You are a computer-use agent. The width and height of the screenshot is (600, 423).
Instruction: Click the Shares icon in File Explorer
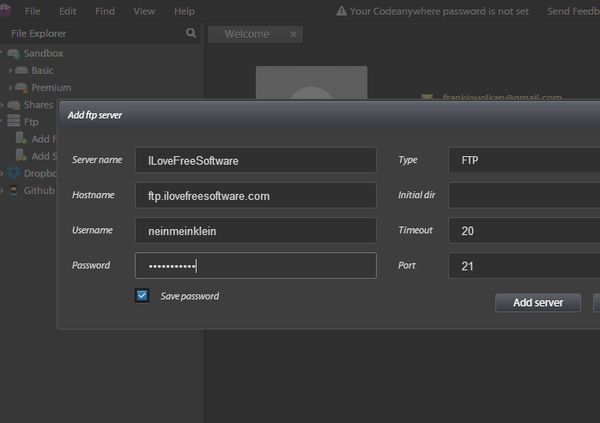click(x=14, y=104)
